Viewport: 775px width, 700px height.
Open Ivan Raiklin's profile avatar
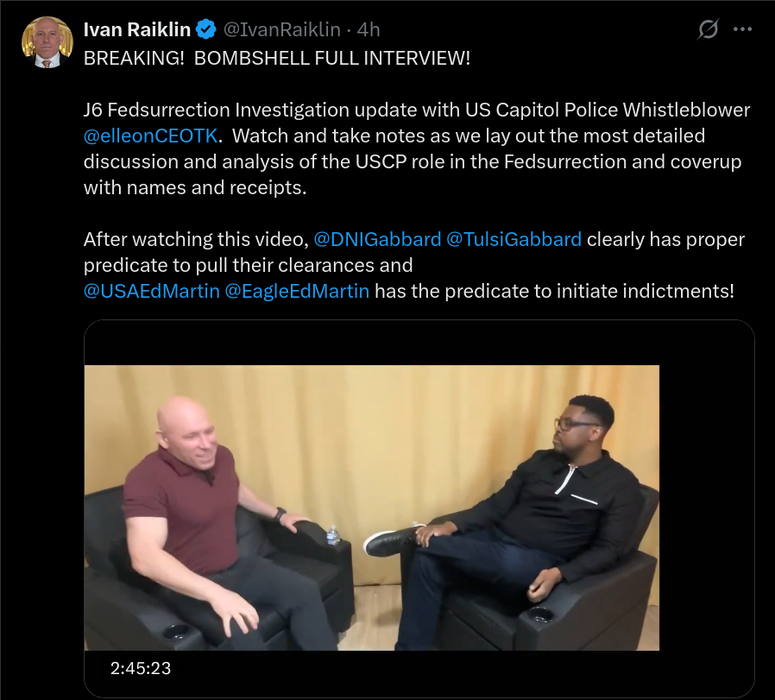(47, 42)
